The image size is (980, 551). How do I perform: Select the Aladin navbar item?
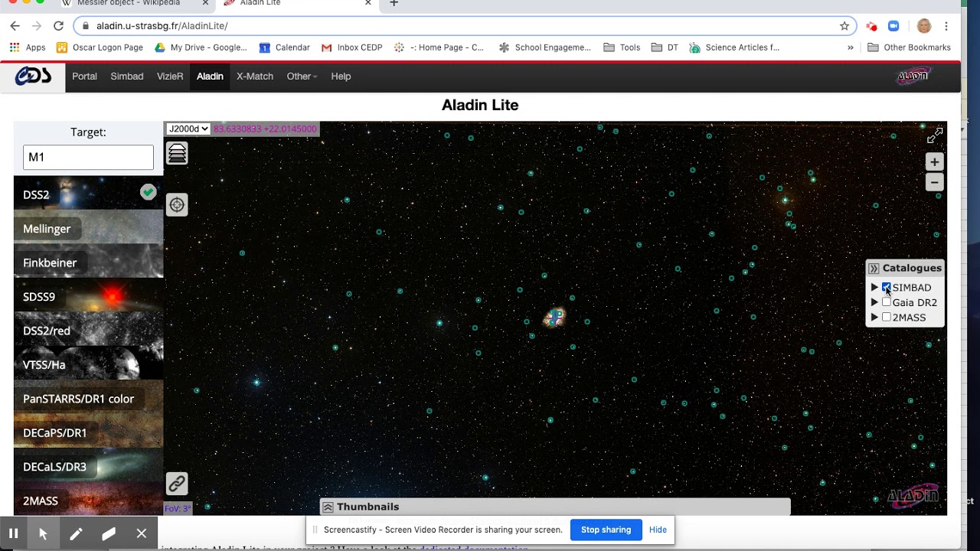[210, 77]
